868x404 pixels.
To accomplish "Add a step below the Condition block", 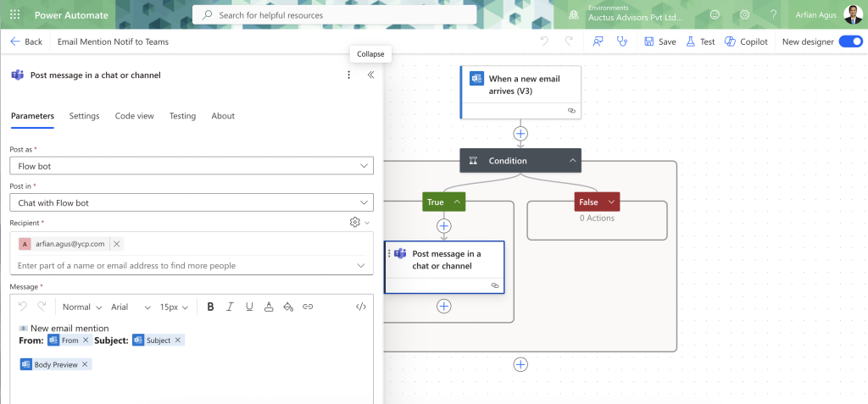I will click(x=520, y=364).
